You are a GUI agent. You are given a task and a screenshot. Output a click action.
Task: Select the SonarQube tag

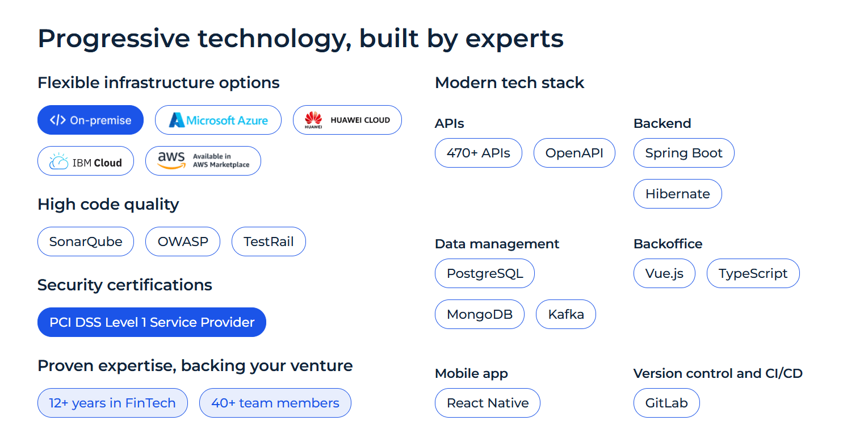tap(86, 242)
